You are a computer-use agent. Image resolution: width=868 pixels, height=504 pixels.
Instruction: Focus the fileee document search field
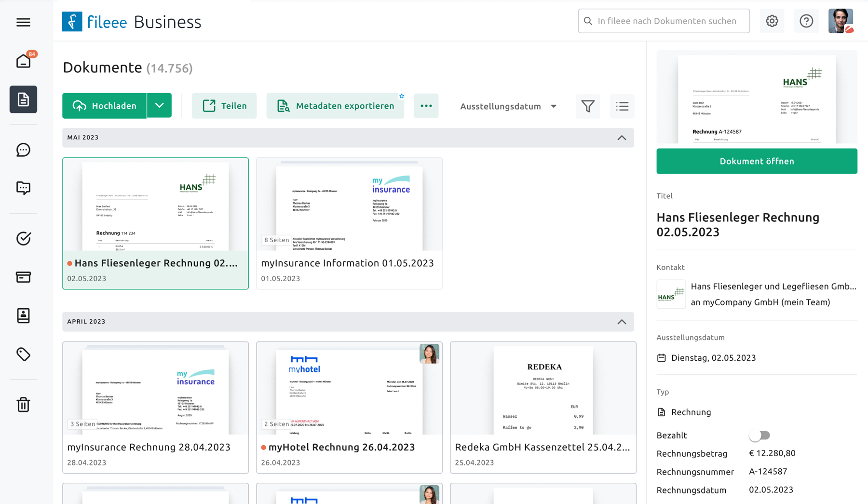point(664,21)
